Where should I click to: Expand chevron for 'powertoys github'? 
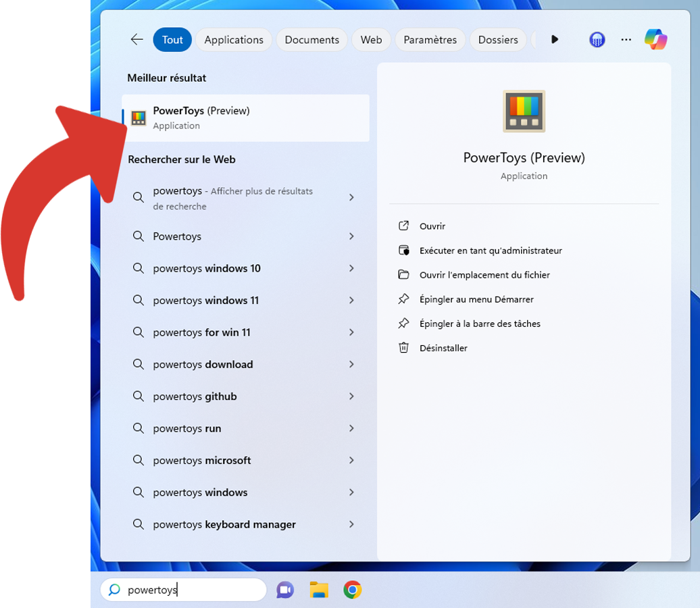point(352,397)
